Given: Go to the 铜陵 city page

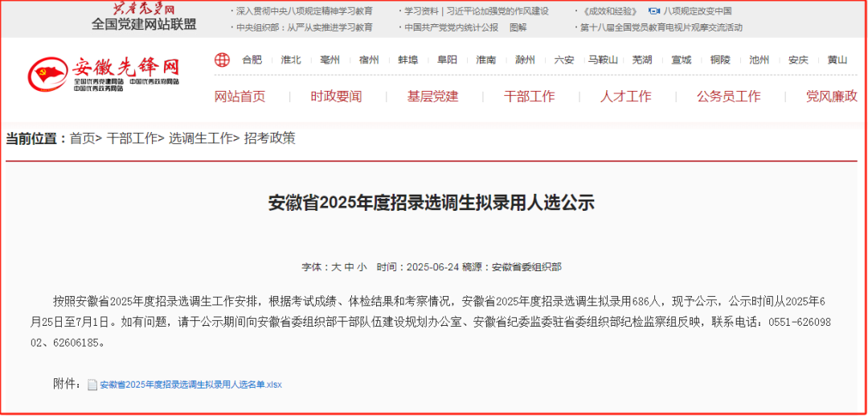Looking at the screenshot, I should tap(720, 60).
